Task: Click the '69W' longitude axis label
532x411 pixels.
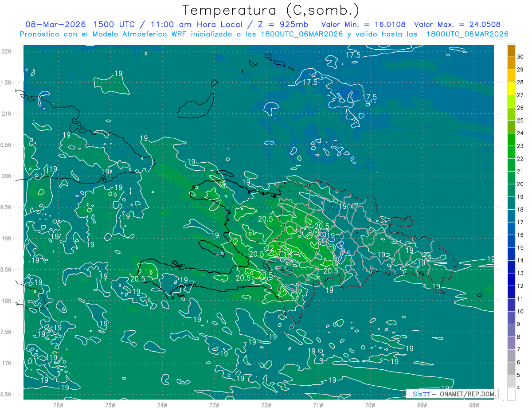Action: pos(422,405)
